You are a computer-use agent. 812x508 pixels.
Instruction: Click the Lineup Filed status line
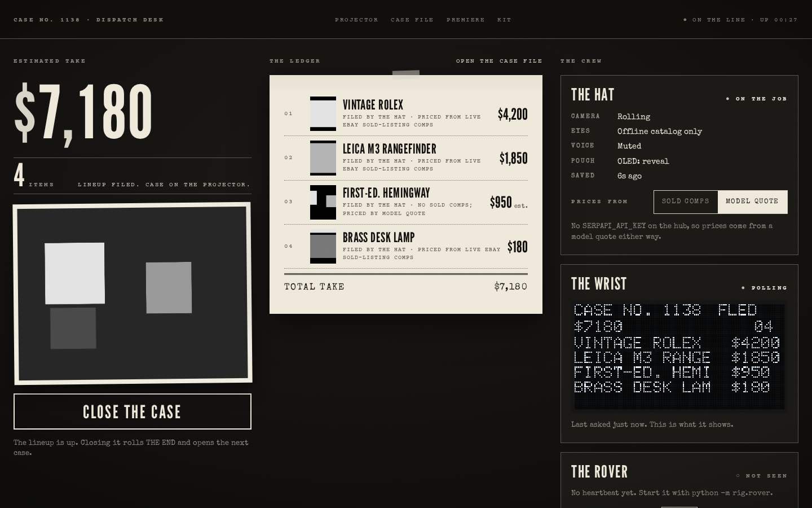[164, 185]
